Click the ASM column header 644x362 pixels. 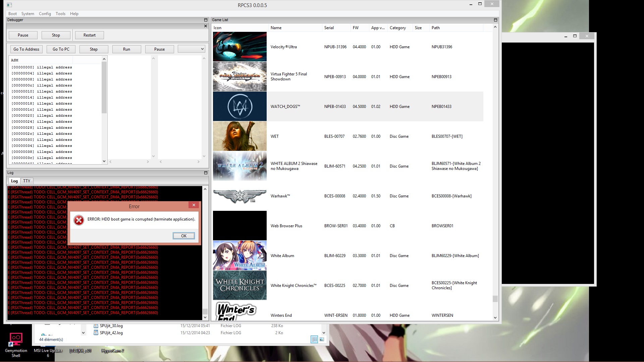[42, 60]
